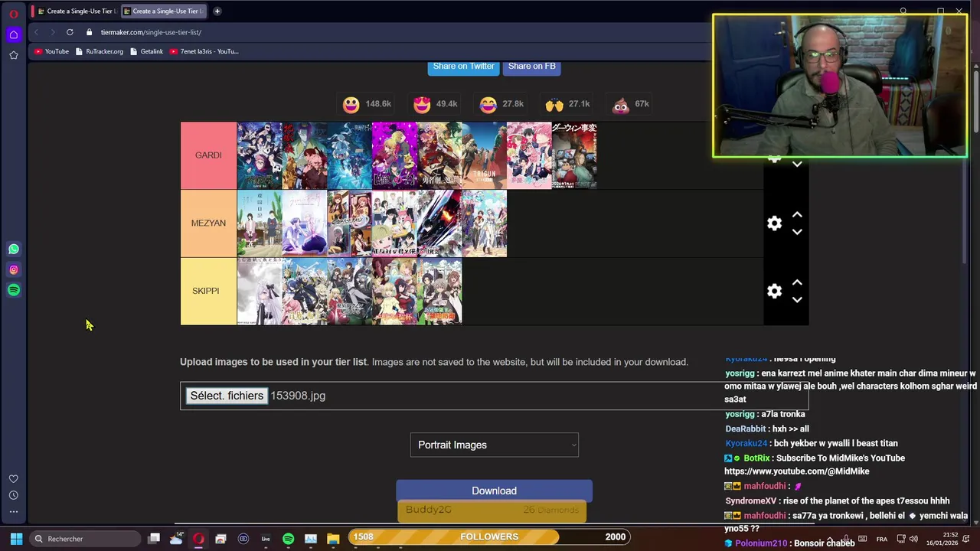
Task: Open File Explorer from the taskbar
Action: [333, 539]
